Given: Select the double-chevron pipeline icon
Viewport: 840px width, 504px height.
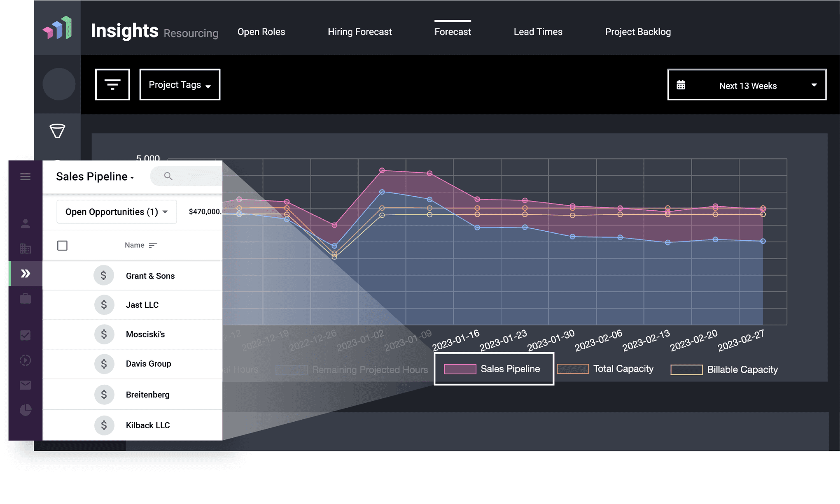Looking at the screenshot, I should click(x=26, y=273).
